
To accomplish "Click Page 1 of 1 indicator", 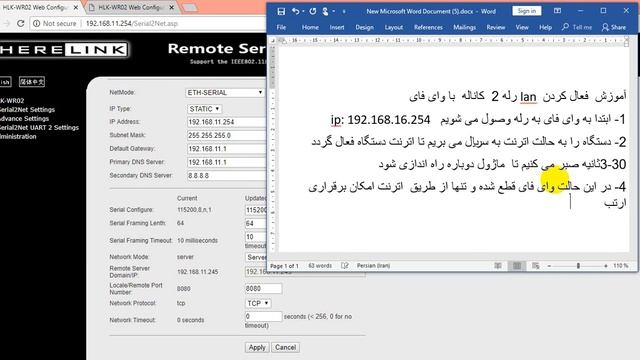I will click(x=284, y=266).
